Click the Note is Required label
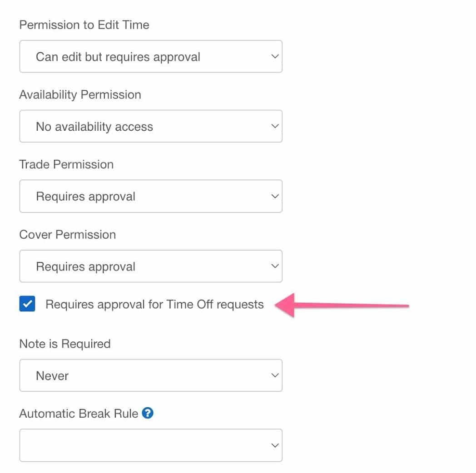 [x=65, y=344]
